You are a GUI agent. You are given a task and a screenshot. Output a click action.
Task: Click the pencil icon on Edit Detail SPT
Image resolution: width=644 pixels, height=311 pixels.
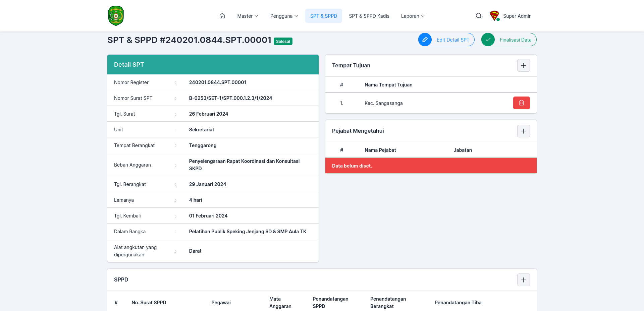click(x=425, y=40)
